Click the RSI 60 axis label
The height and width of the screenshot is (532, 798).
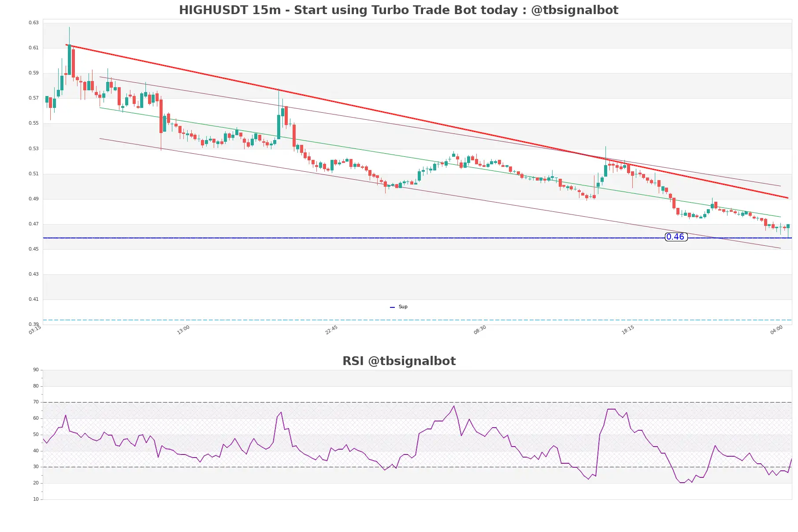[x=36, y=418]
